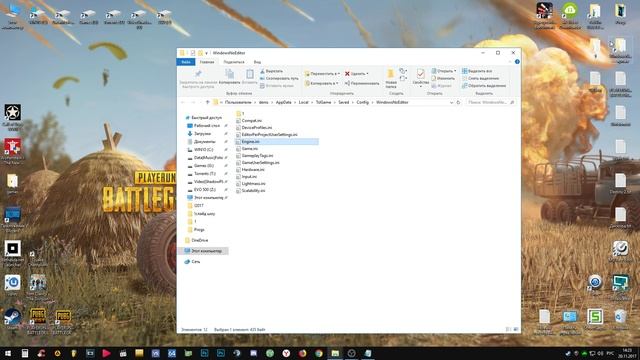The width and height of the screenshot is (640, 360).
Task: Click the red play-arrow taskbar icon
Action: point(107,353)
